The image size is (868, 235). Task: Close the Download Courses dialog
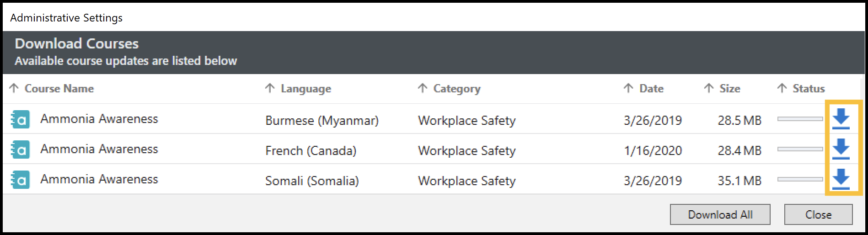(818, 214)
